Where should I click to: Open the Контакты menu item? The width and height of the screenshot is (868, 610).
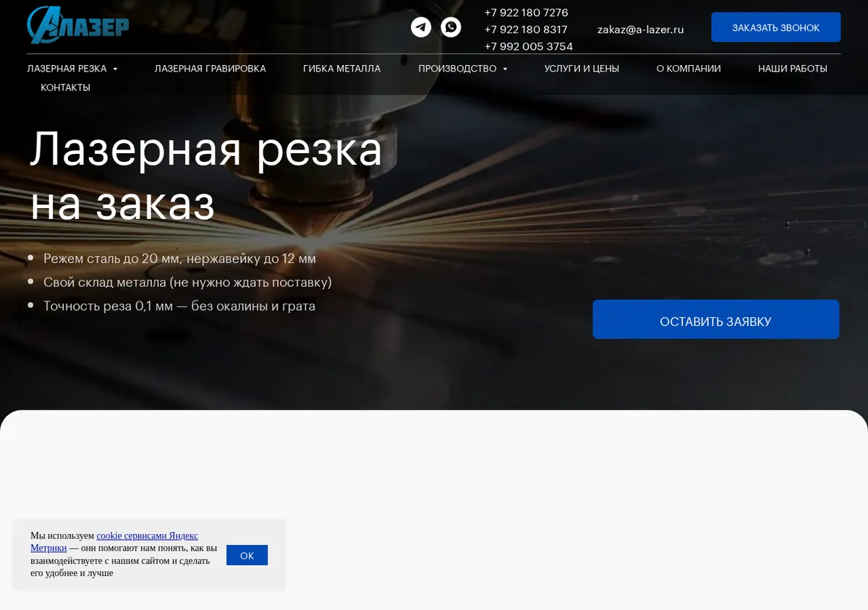click(x=65, y=87)
